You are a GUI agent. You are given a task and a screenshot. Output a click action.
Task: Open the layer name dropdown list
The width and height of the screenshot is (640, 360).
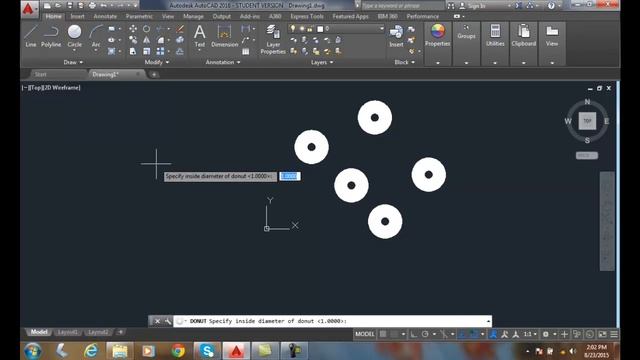point(382,29)
